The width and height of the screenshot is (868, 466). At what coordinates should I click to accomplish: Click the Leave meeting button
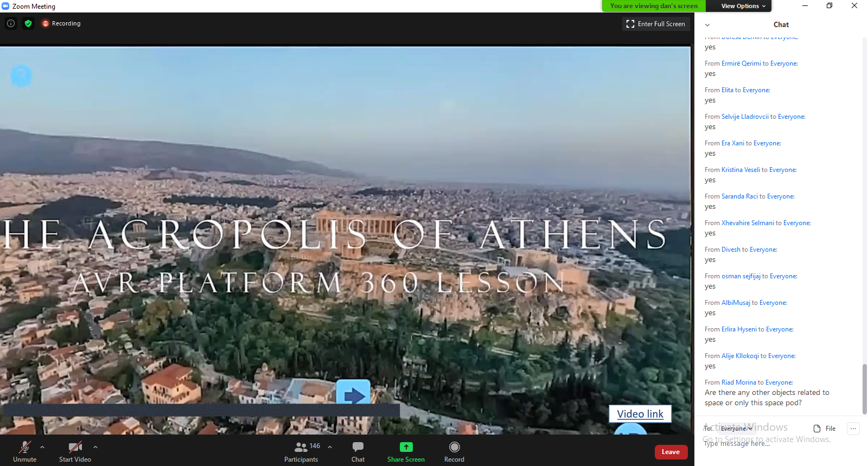(x=671, y=452)
